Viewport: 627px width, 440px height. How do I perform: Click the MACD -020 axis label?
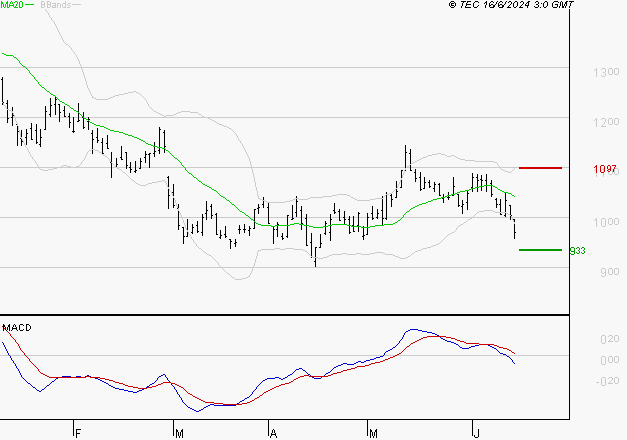(607, 381)
